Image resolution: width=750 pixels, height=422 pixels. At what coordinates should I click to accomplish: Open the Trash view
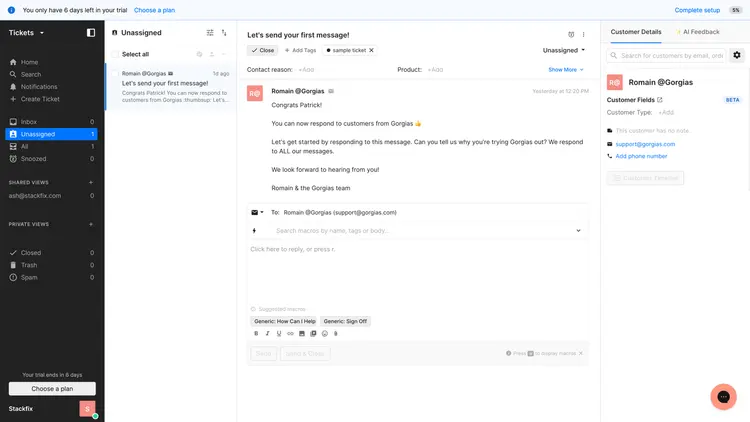pyautogui.click(x=51, y=265)
